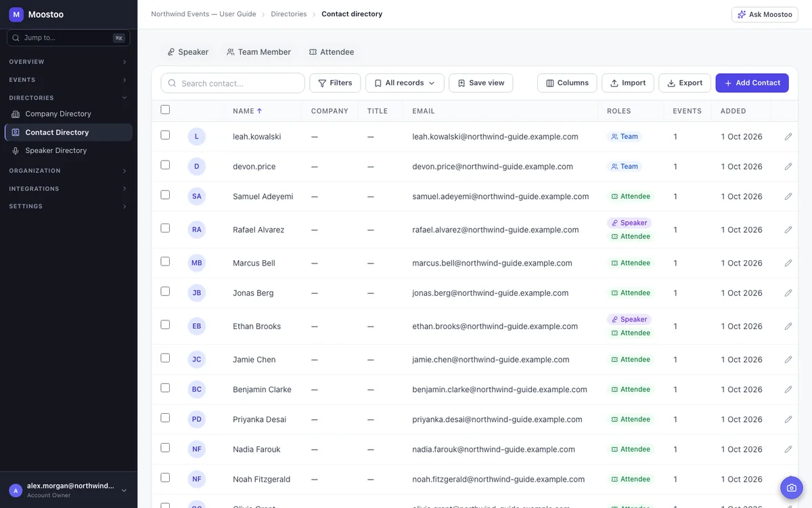Open Contact Directory in sidebar
Viewport: 812px width, 508px height.
pos(68,132)
